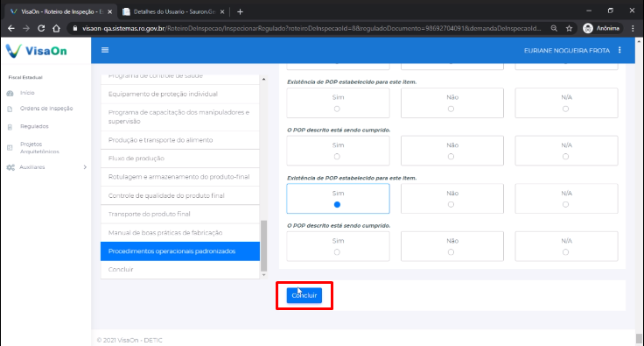Open Produção e transporte do alimento section
Image resolution: width=644 pixels, height=346 pixels.
[180, 140]
